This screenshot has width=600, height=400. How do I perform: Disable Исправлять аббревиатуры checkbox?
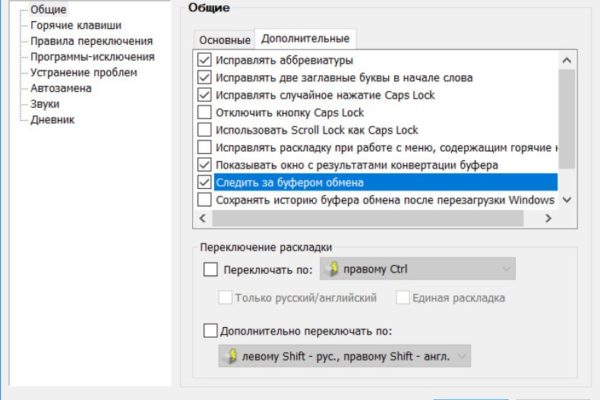pos(206,60)
